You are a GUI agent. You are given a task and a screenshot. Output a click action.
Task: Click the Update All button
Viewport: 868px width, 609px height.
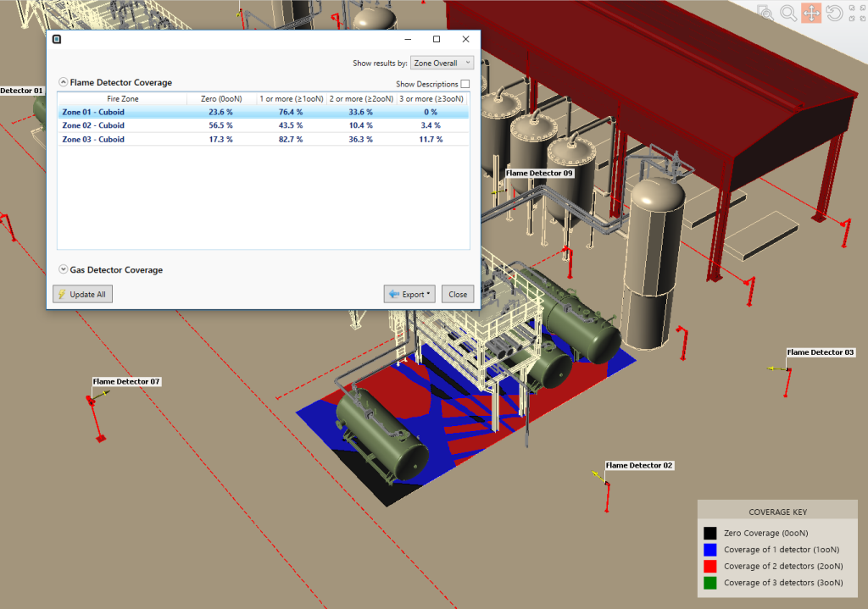click(82, 294)
